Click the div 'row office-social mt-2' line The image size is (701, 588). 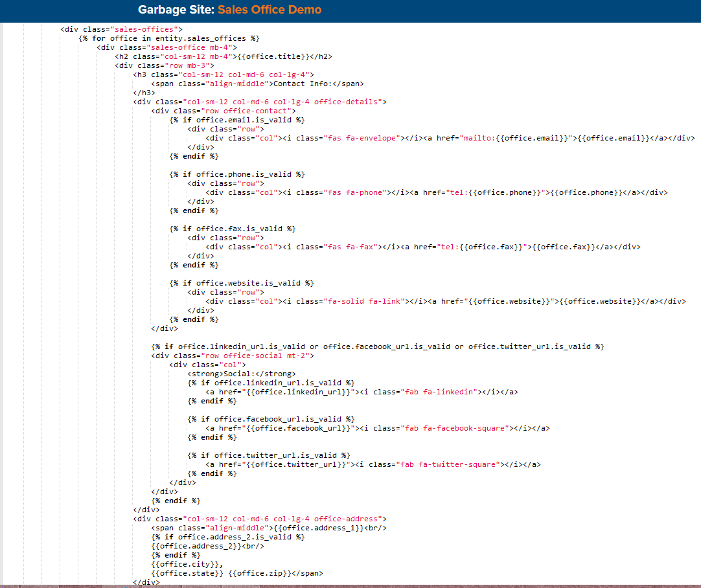(x=233, y=356)
